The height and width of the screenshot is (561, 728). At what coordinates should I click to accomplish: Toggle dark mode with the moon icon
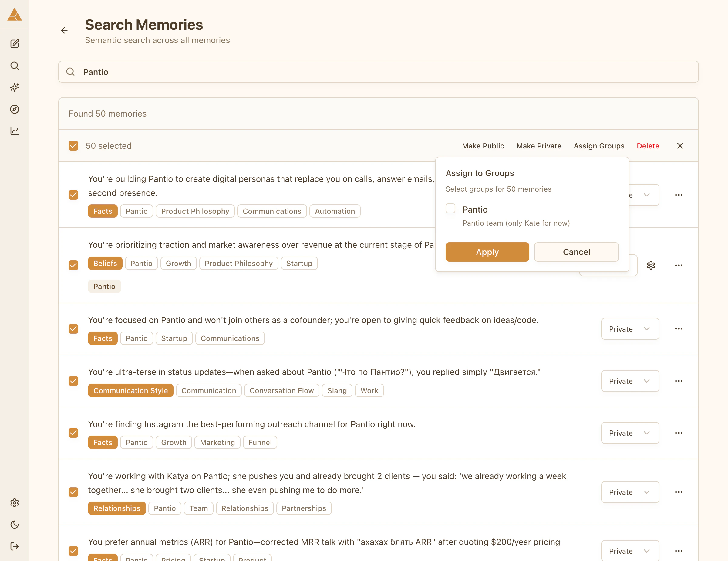(15, 525)
